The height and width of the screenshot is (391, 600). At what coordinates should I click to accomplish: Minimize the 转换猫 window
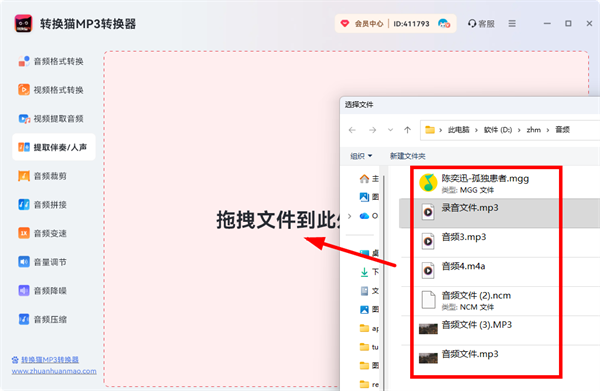547,24
